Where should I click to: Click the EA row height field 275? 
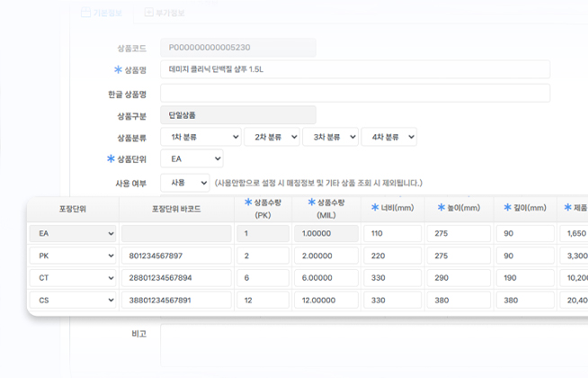[459, 233]
